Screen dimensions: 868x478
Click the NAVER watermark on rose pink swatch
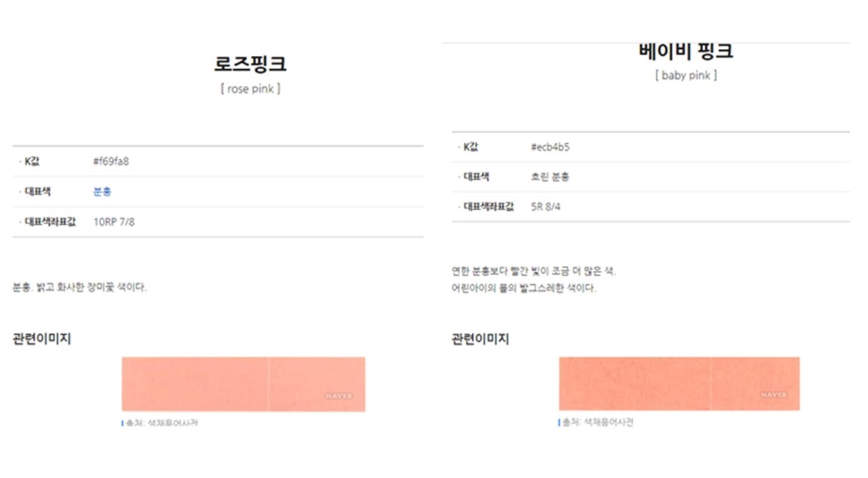(339, 396)
